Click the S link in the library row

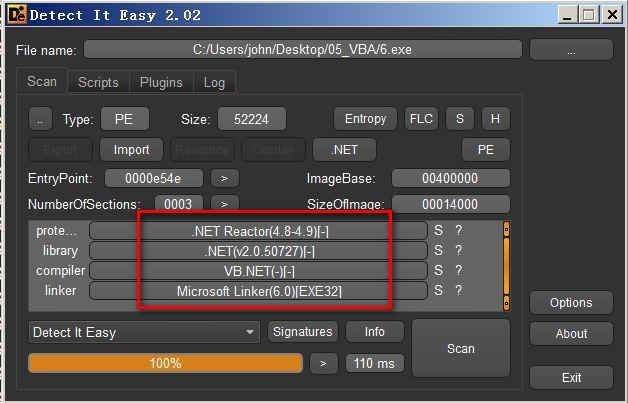coord(439,250)
